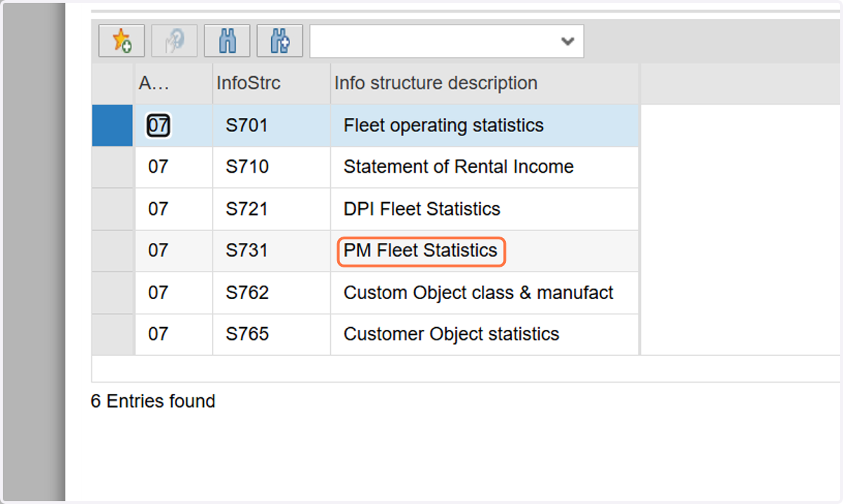Click the S710 info structure cell
This screenshot has height=504, width=843.
271,167
